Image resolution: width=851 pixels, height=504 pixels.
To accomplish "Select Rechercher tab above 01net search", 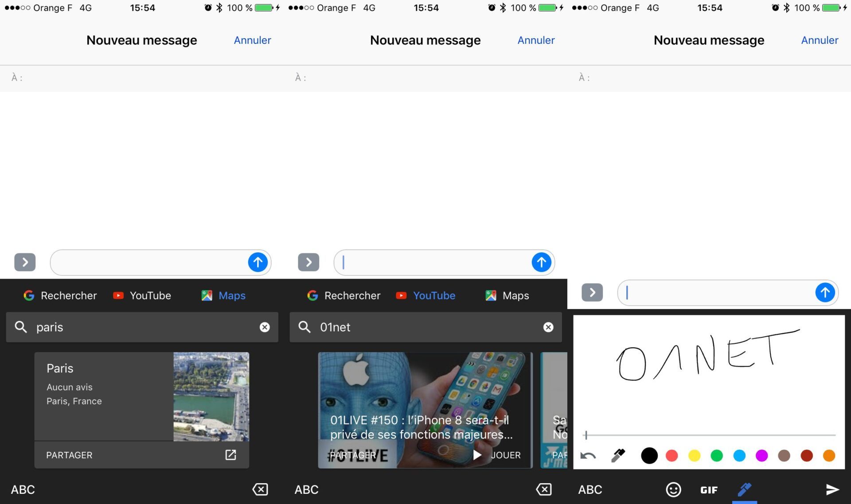I will tap(344, 295).
